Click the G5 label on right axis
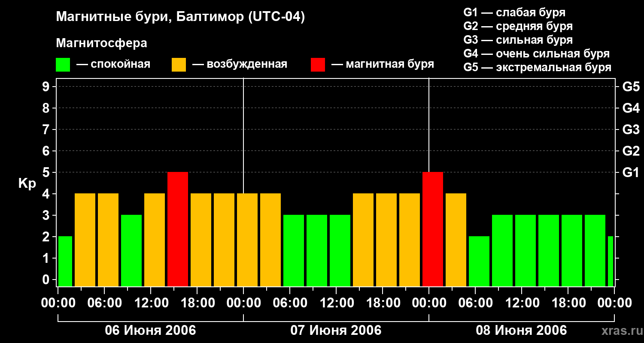Viewport: 644px width, 343px height. (x=631, y=87)
